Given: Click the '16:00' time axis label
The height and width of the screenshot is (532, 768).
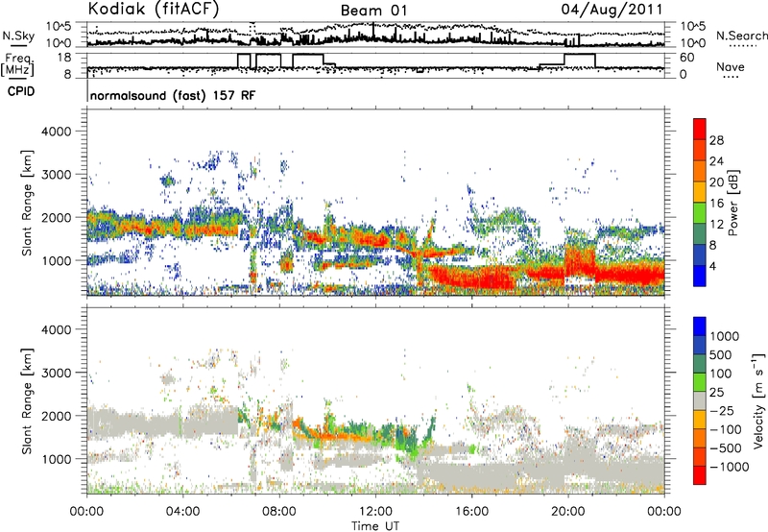Looking at the screenshot, I should pyautogui.click(x=472, y=512).
